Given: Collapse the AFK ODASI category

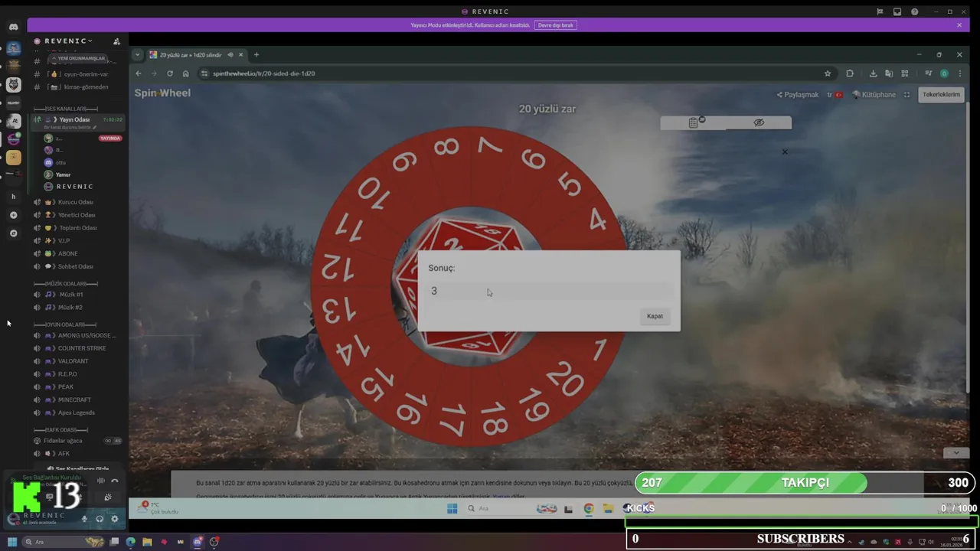Looking at the screenshot, I should (x=61, y=430).
